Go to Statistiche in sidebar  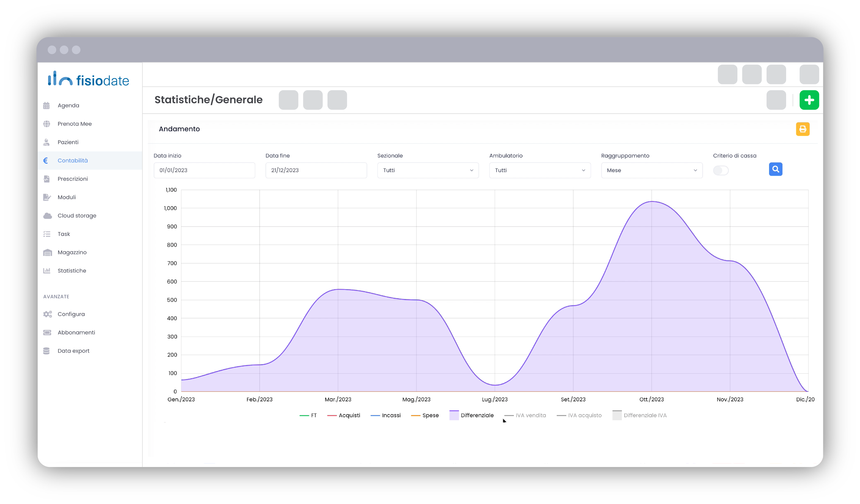click(x=72, y=271)
